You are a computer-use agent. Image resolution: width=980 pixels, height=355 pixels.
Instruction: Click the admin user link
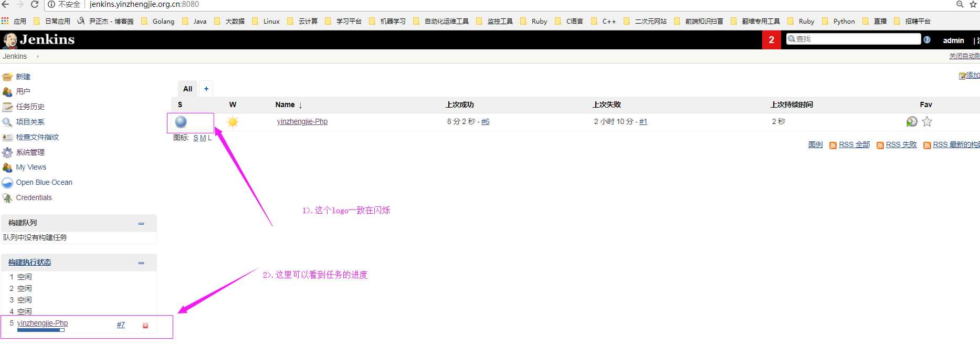953,40
